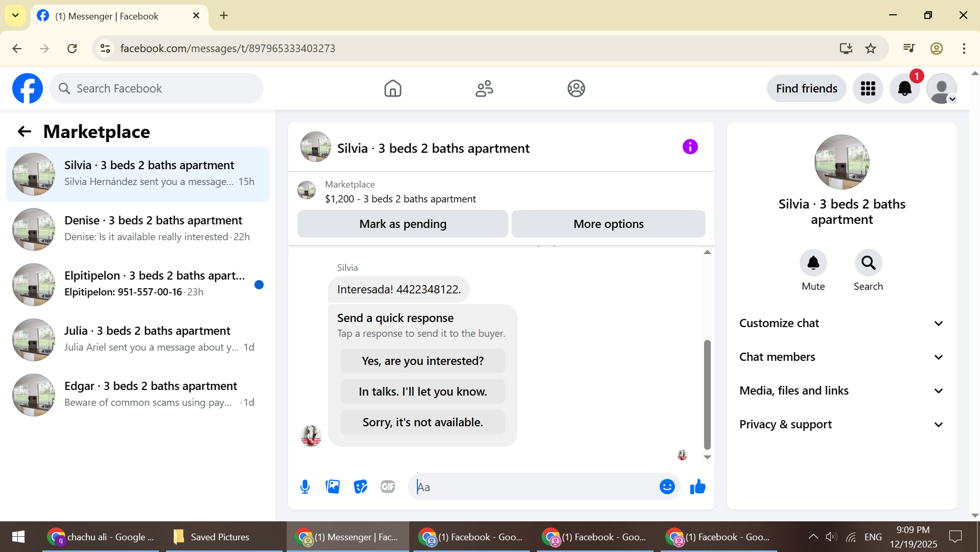Install app icon in address bar
Viewport: 980px width, 552px height.
846,49
